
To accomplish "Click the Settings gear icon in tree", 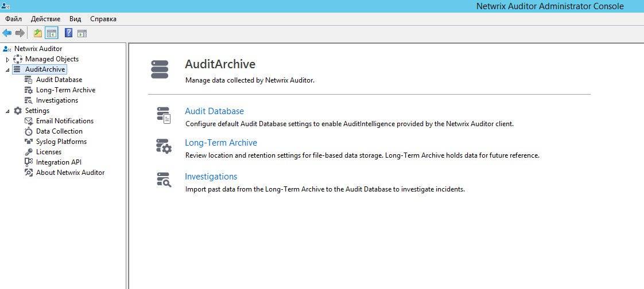I will pos(18,111).
